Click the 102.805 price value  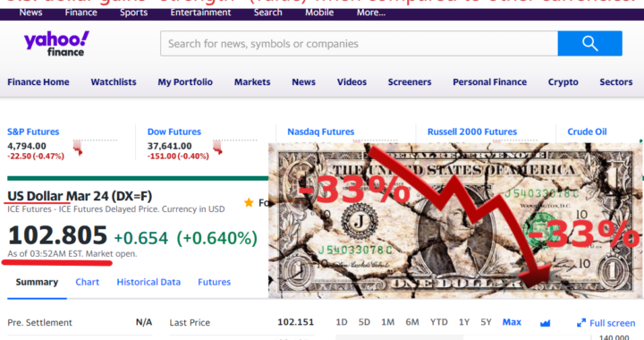[x=57, y=235]
